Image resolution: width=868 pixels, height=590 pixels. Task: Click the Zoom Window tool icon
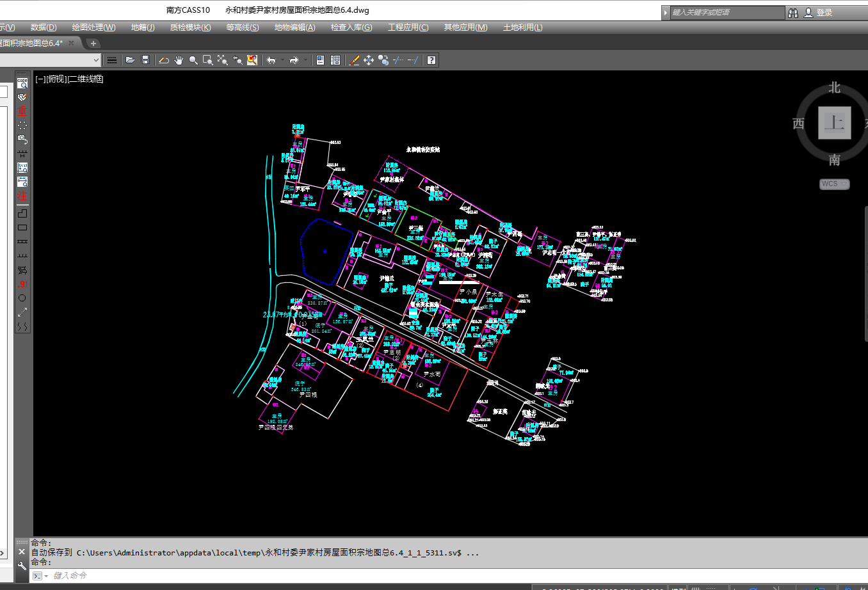coord(207,60)
